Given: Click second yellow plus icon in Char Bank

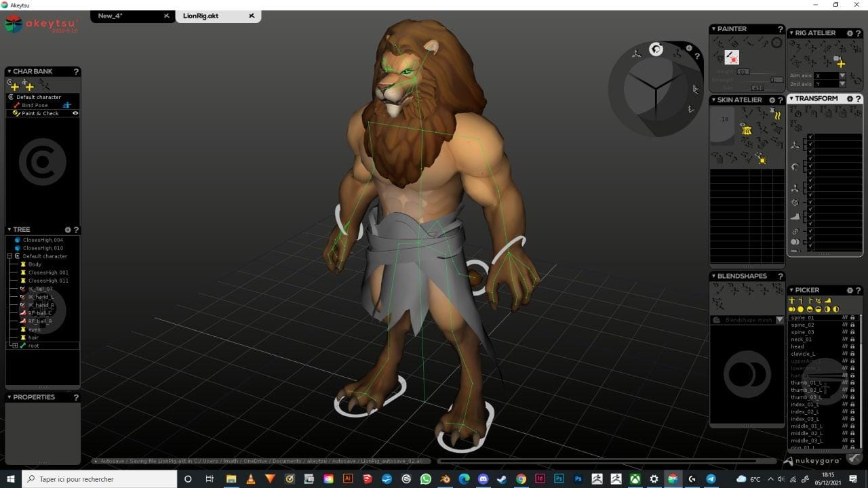Looking at the screenshot, I should [x=29, y=86].
